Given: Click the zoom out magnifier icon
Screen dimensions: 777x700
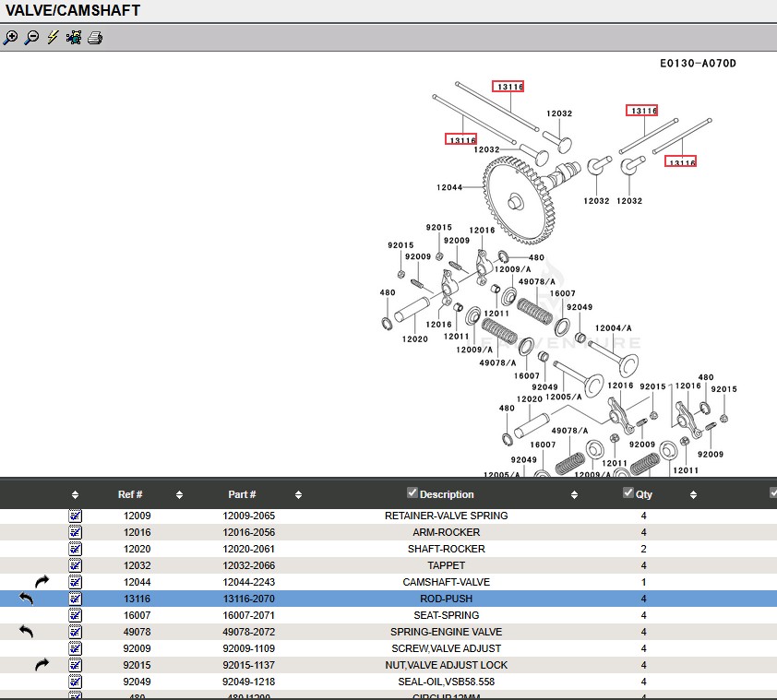Looking at the screenshot, I should (31, 38).
